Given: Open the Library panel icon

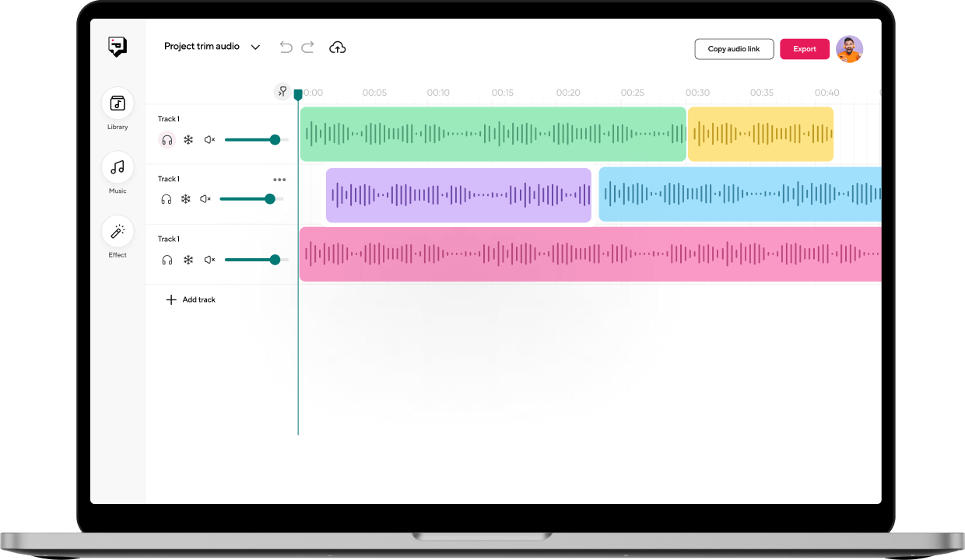Looking at the screenshot, I should [x=118, y=103].
